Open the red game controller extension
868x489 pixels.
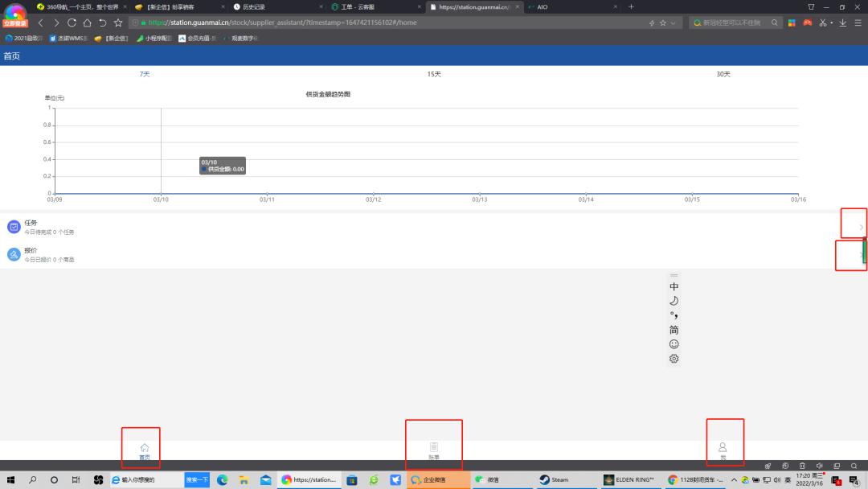pyautogui.click(x=808, y=23)
